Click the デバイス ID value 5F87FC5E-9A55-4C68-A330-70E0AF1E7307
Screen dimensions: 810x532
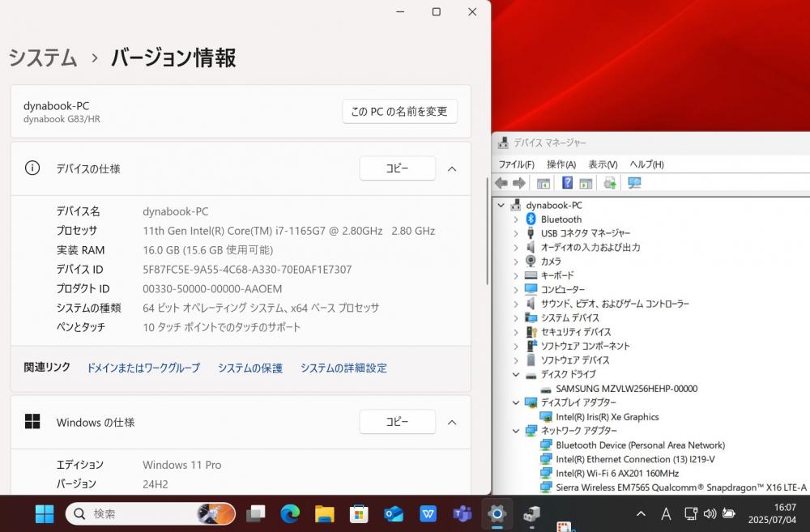247,270
